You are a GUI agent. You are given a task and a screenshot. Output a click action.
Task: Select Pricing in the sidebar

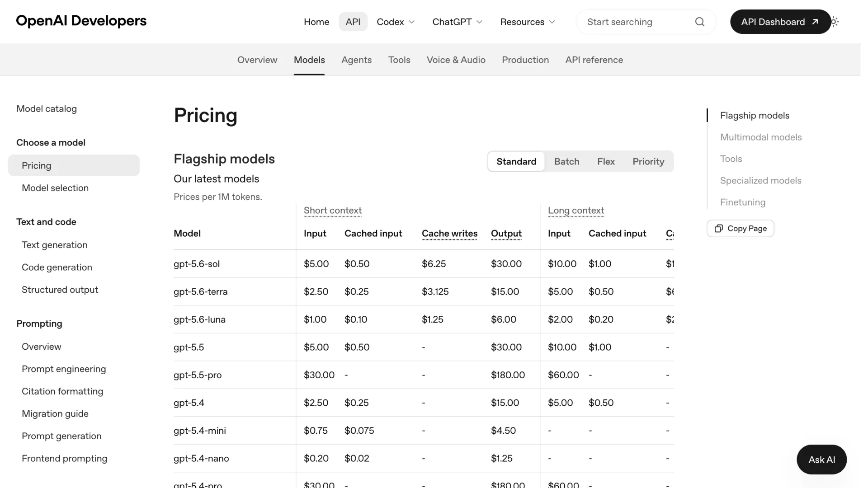[74, 165]
